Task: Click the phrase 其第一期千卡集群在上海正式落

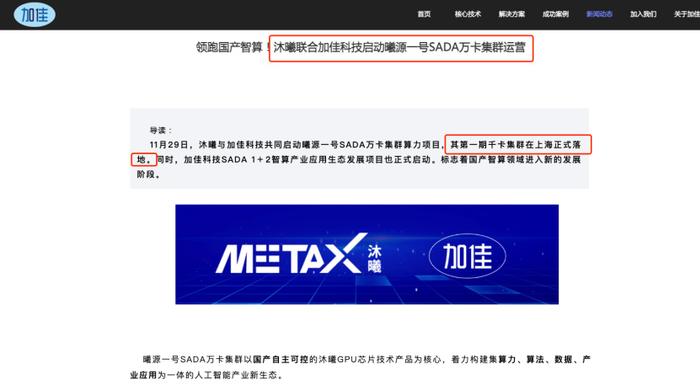Action: (x=515, y=145)
